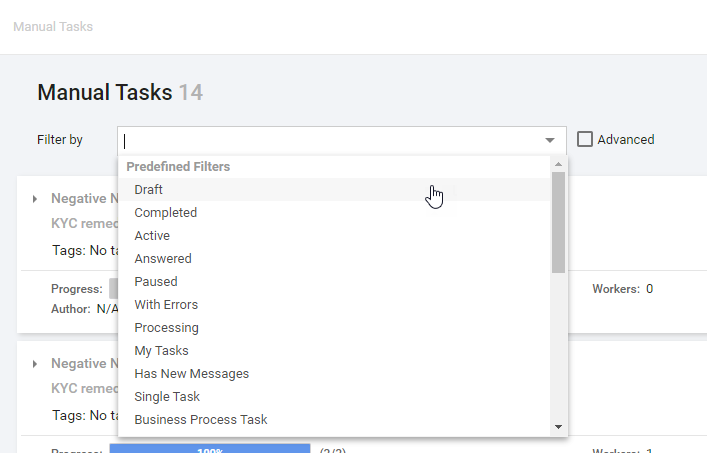This screenshot has height=453, width=707.
Task: Click the filter list scroll down arrow
Action: (x=558, y=426)
